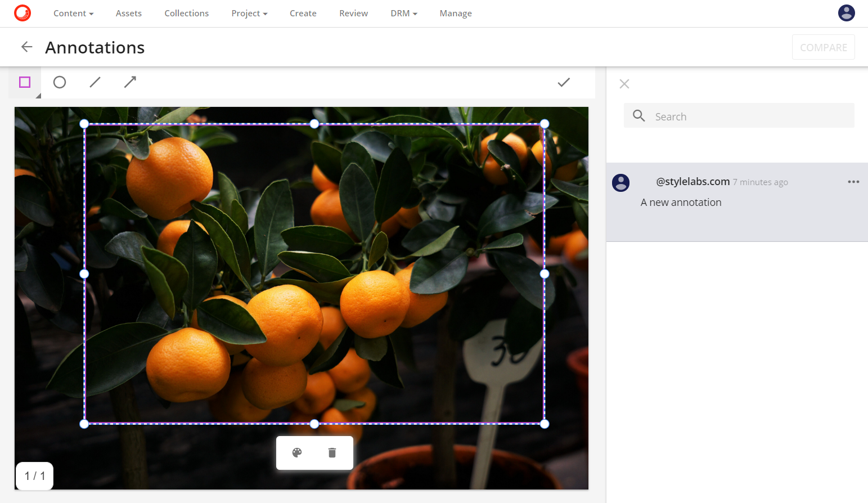Select the ellipse annotation tool
This screenshot has width=868, height=503.
(x=60, y=82)
